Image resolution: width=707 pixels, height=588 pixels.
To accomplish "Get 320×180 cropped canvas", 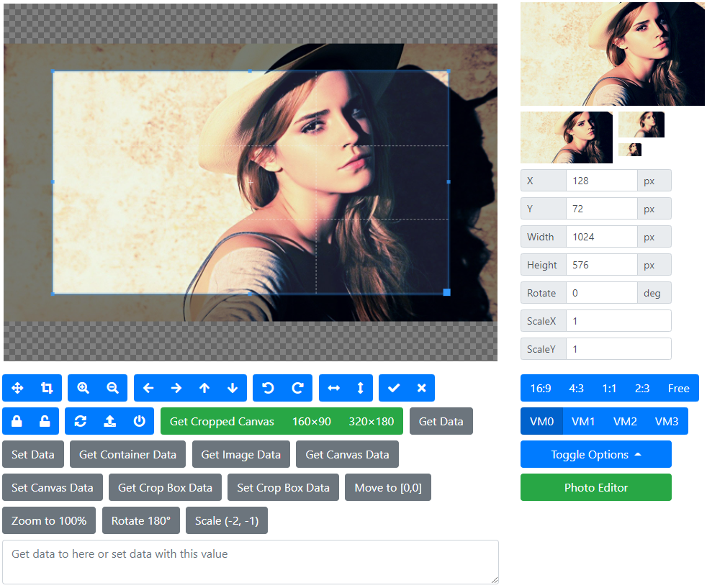I will [x=371, y=421].
